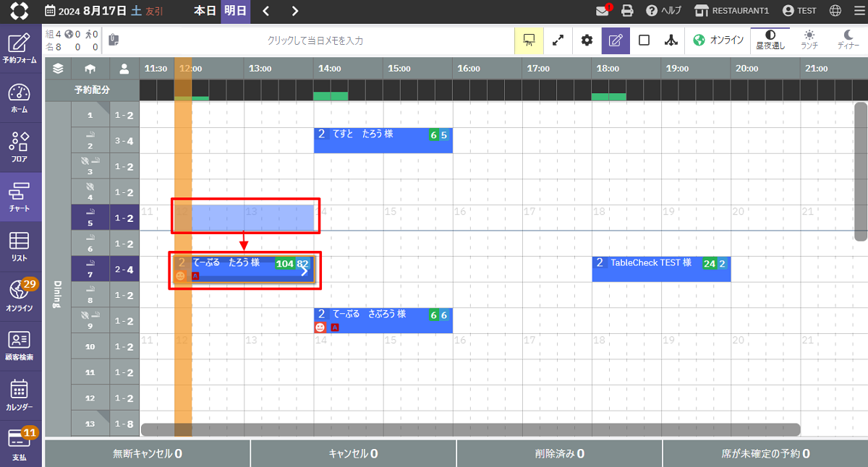
Task: Open chart settings gear icon
Action: 587,40
